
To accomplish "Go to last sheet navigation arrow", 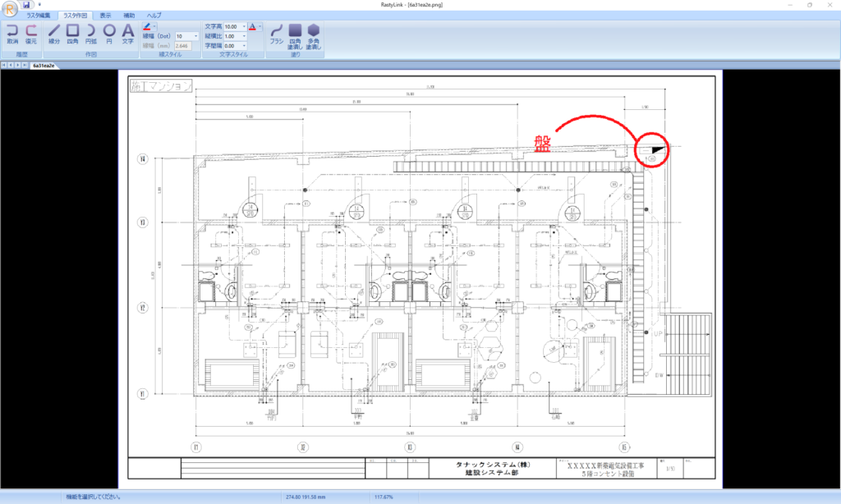I will coord(24,66).
